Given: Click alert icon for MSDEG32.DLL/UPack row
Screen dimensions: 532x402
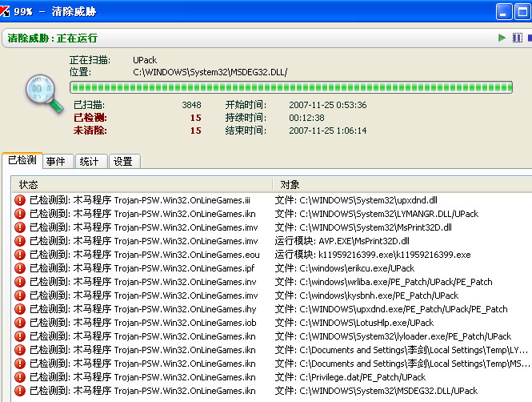Looking at the screenshot, I should (20, 391).
